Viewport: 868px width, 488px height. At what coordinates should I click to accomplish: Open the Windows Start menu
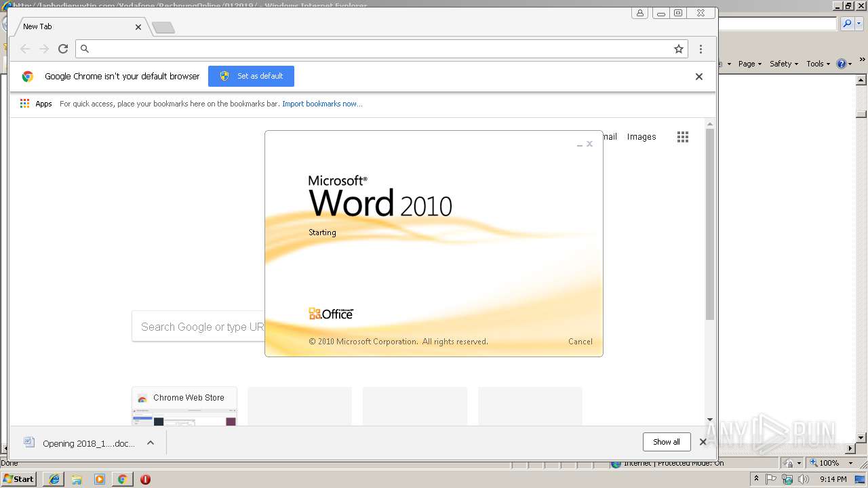(x=18, y=479)
